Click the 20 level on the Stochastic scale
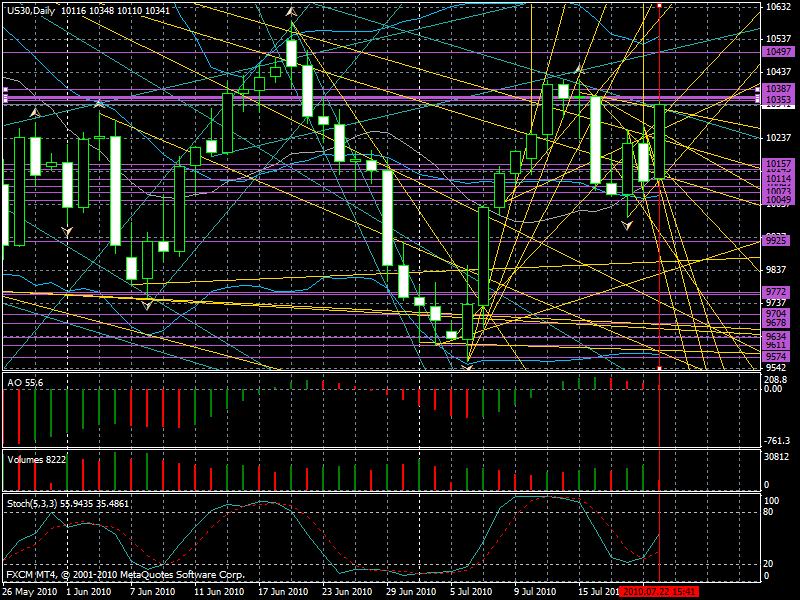 (x=768, y=564)
